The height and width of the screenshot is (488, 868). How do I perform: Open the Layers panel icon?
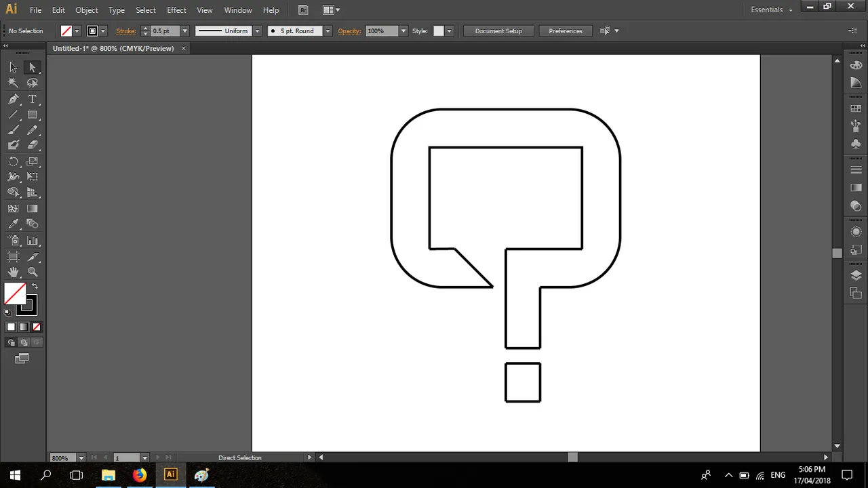coord(856,275)
